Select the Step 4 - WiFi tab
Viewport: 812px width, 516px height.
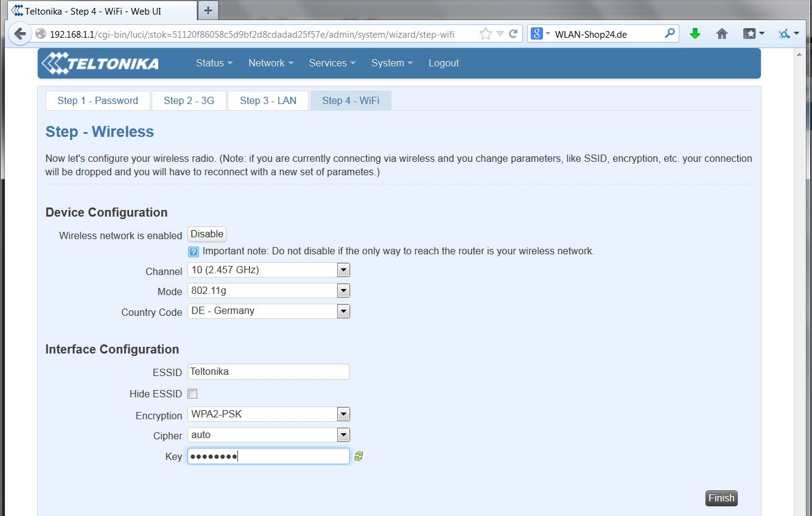tap(351, 101)
